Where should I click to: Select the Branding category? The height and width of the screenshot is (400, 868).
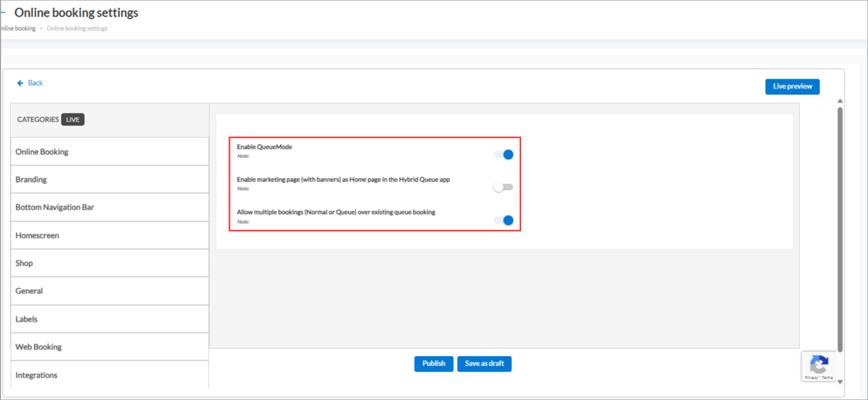tap(109, 179)
